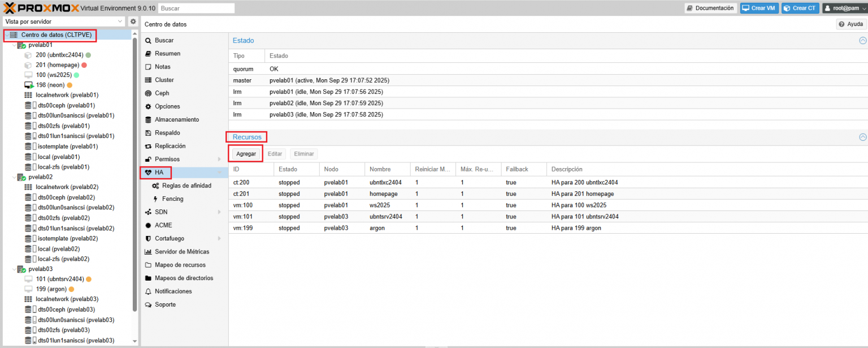
Task: Open the Almacenamiento menu item
Action: pyautogui.click(x=184, y=119)
